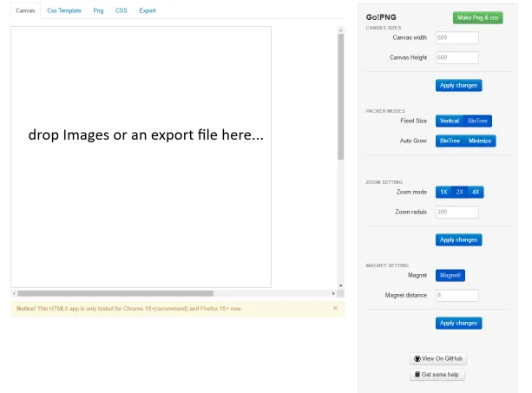The image size is (532, 393).
Task: Select Minimize auto grow mode
Action: [480, 141]
